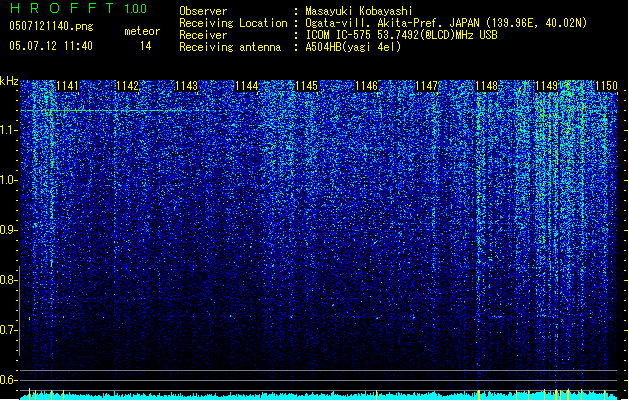Click the 1147 time marker
Image resolution: width=629 pixels, height=400 pixels.
coord(426,86)
